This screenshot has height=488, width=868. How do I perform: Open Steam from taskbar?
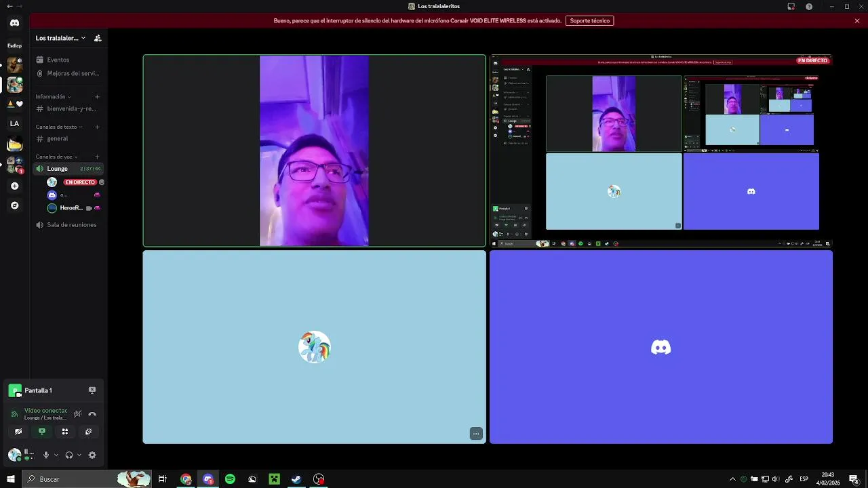pyautogui.click(x=296, y=479)
